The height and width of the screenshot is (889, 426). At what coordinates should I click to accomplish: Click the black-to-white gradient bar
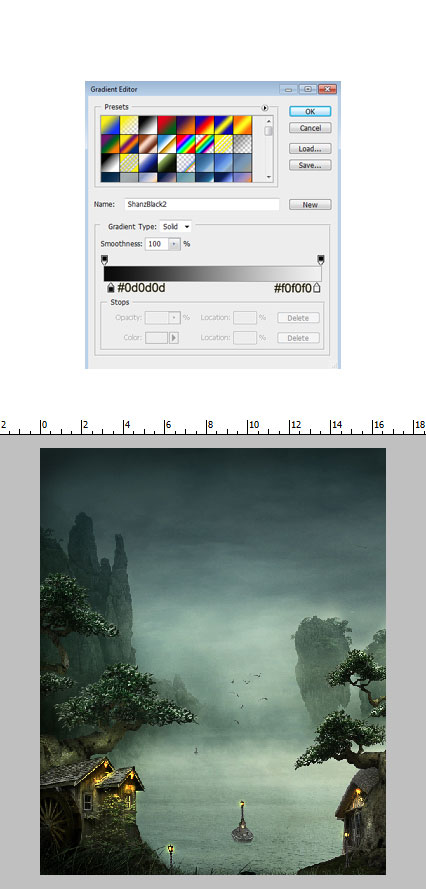click(x=212, y=274)
